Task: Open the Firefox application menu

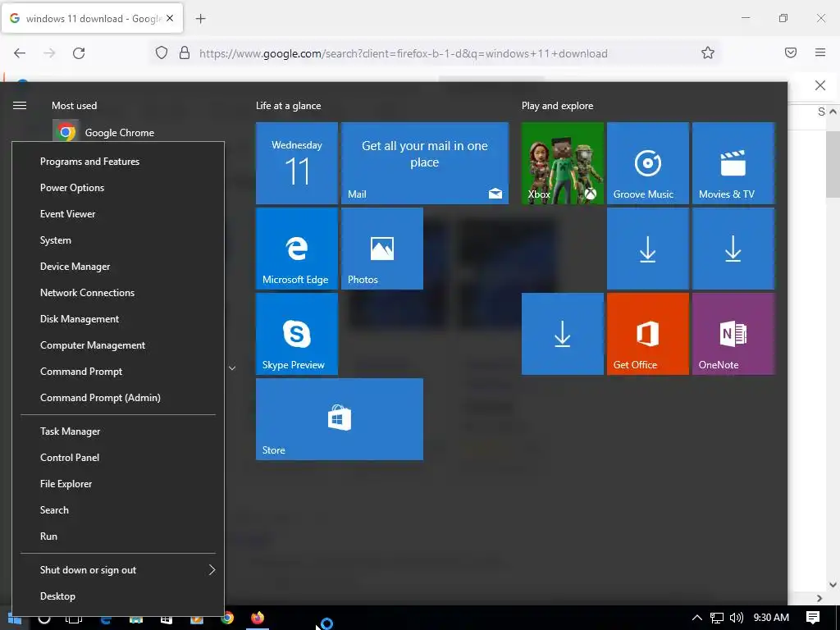Action: 820,52
